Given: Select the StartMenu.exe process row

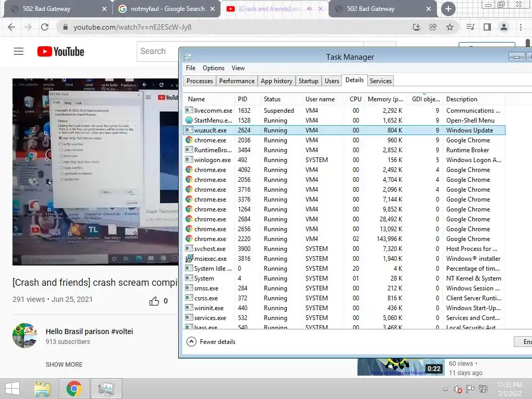Looking at the screenshot, I should (344, 120).
